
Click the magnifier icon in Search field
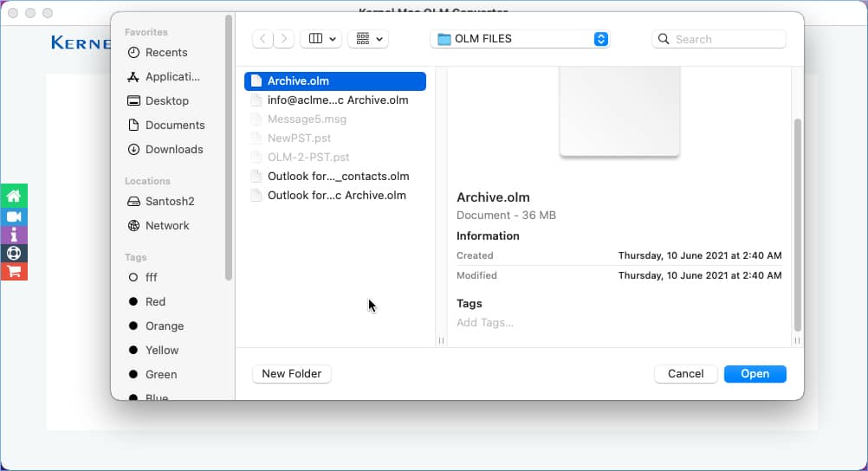point(664,39)
